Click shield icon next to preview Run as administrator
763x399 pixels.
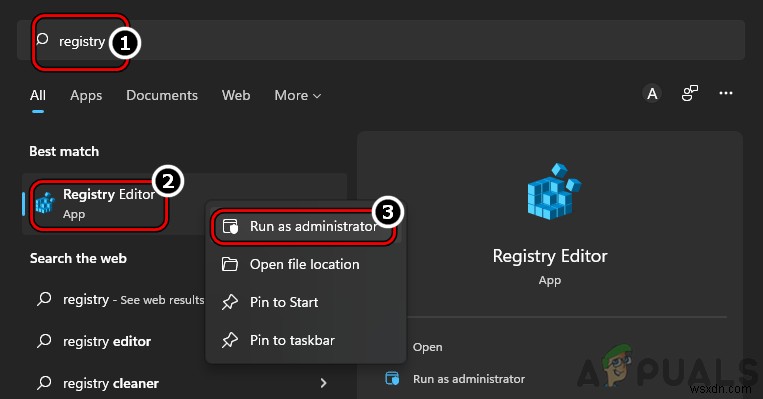tap(392, 378)
